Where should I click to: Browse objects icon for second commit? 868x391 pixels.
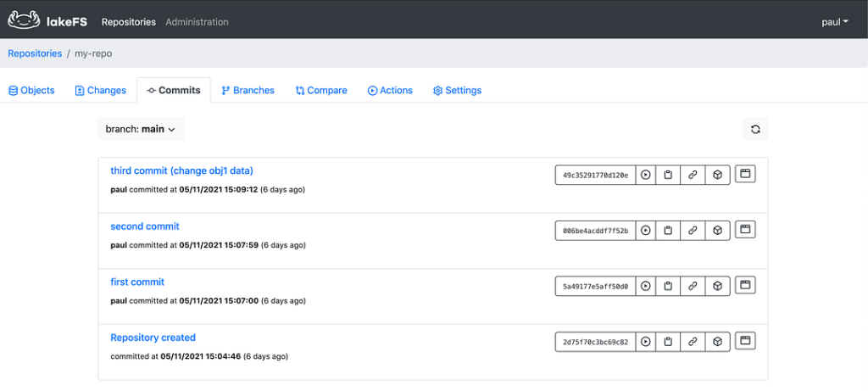point(745,229)
